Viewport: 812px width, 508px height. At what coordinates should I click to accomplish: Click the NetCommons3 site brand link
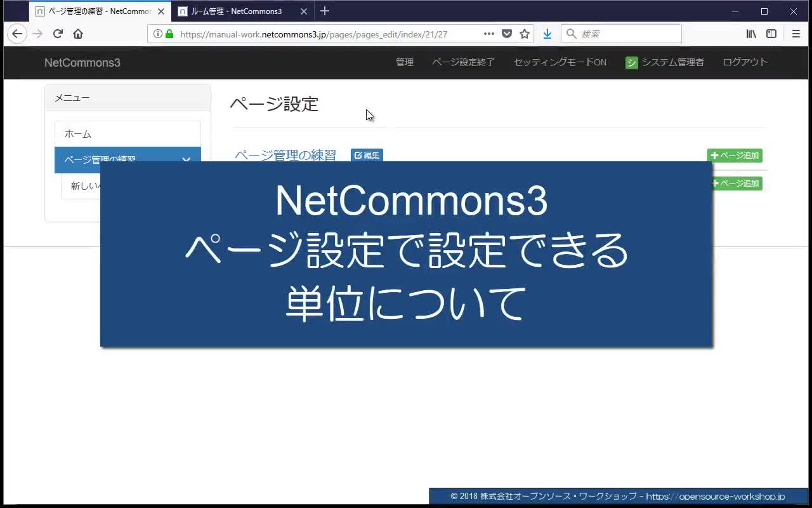point(82,62)
